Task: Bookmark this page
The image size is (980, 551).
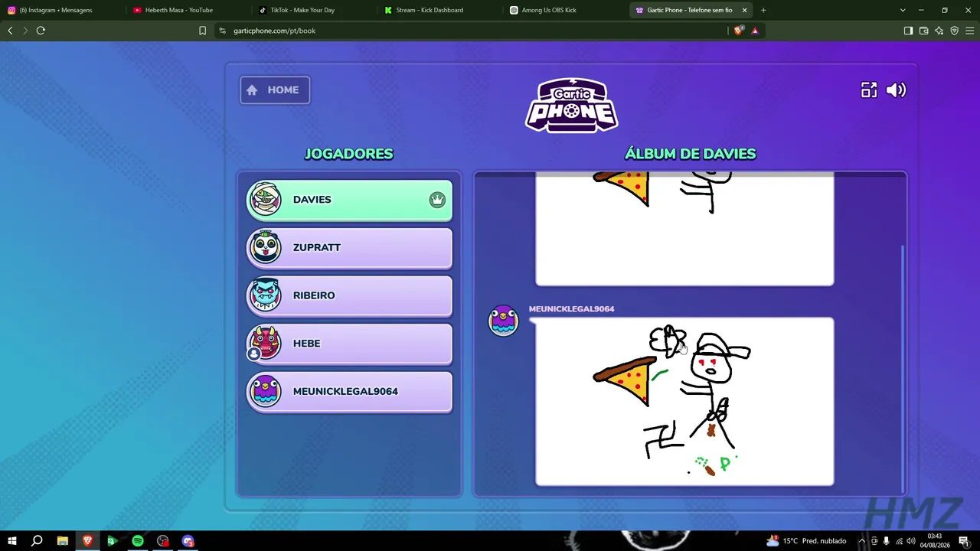Action: [202, 31]
